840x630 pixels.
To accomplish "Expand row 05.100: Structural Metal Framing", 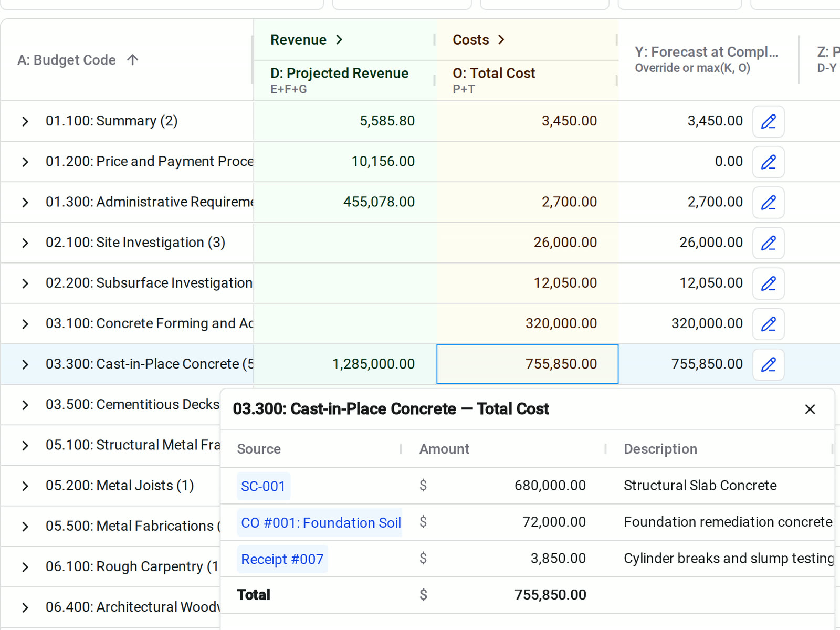I will (x=25, y=445).
